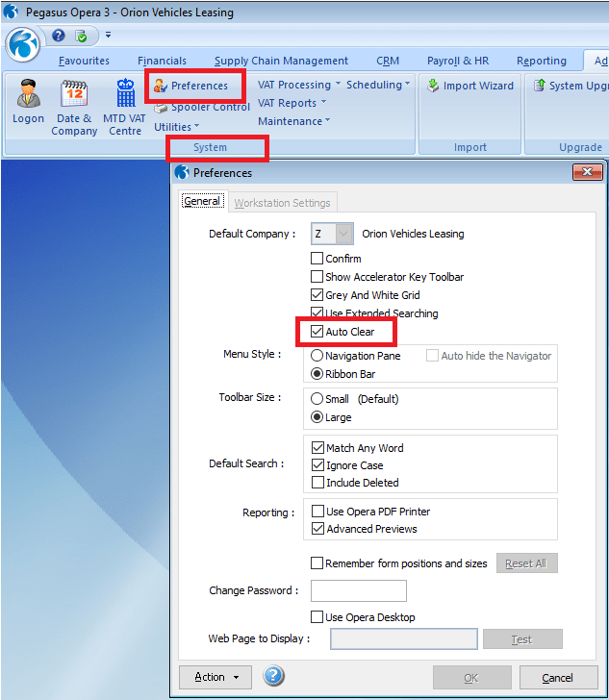Expand the Maintenance dropdown
This screenshot has height=700, width=609.
(x=294, y=121)
